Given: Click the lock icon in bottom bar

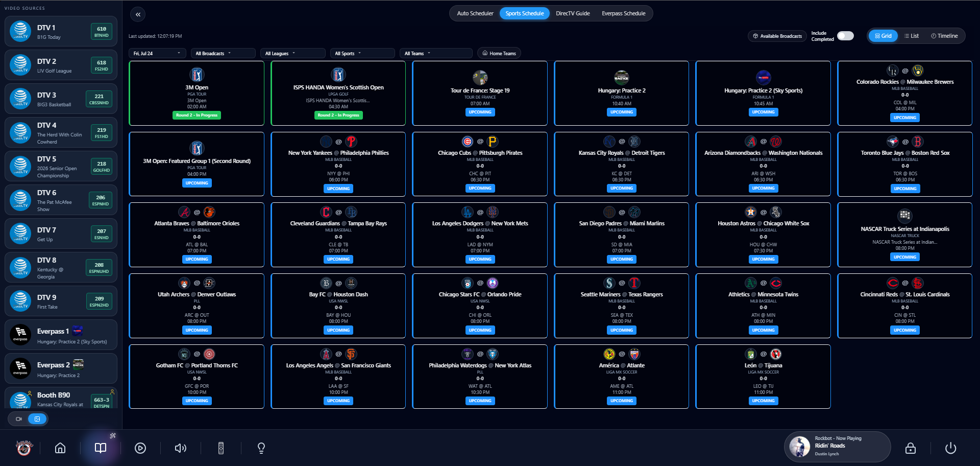Looking at the screenshot, I should (911, 448).
